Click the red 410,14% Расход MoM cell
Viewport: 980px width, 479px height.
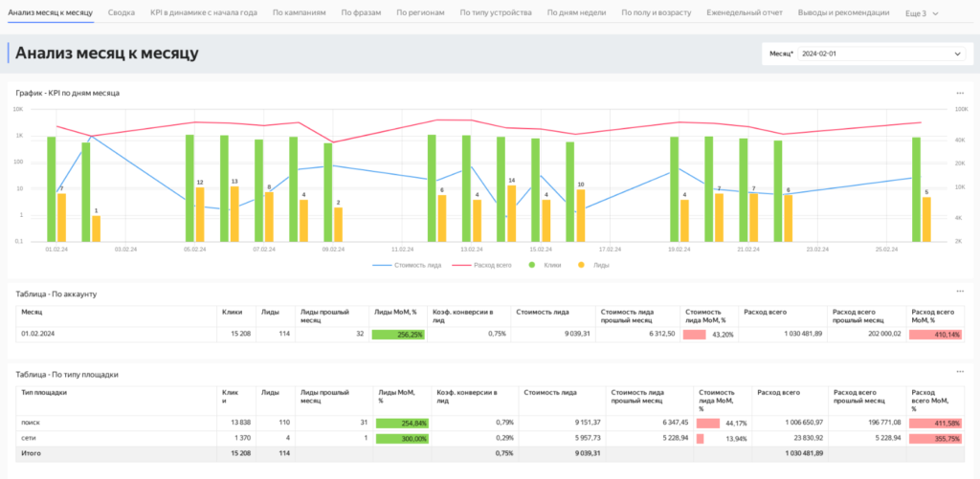tap(934, 335)
